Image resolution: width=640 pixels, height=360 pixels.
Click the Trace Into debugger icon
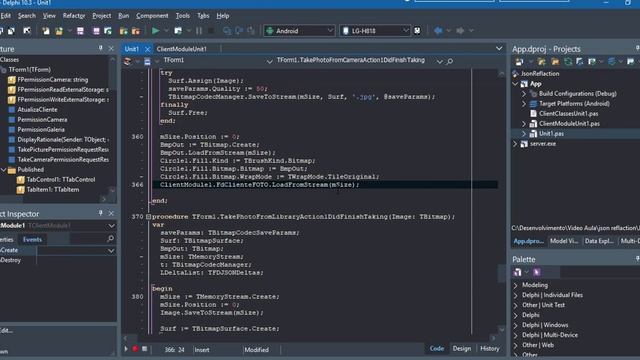(227, 31)
